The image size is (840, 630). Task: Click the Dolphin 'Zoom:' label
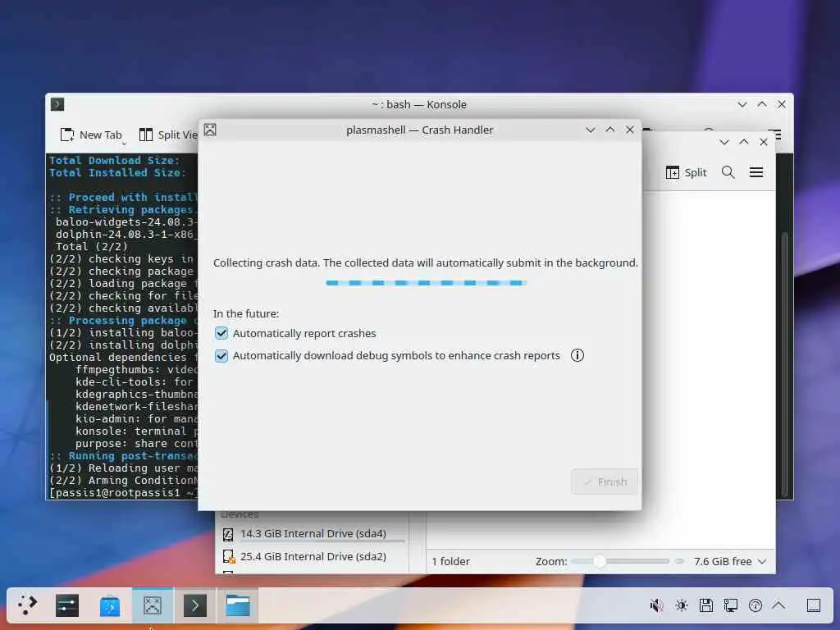click(550, 561)
